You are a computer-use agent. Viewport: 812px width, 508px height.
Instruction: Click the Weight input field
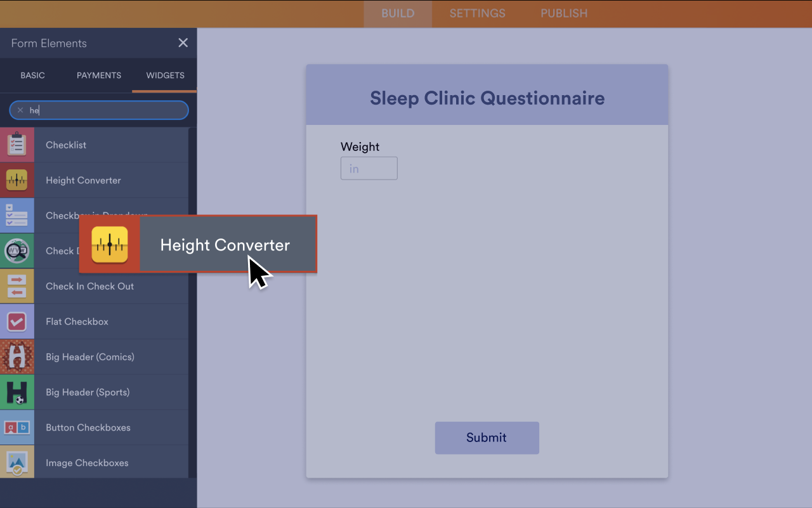point(369,168)
